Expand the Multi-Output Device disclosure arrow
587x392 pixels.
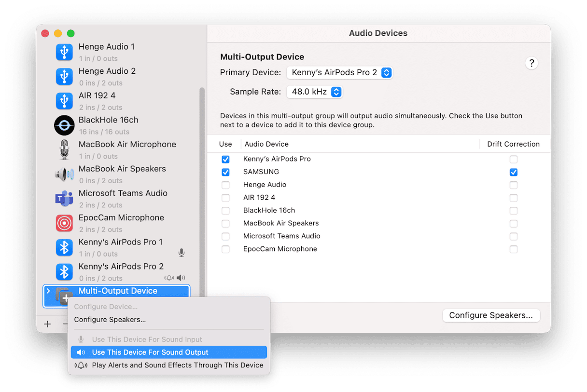[x=48, y=291]
